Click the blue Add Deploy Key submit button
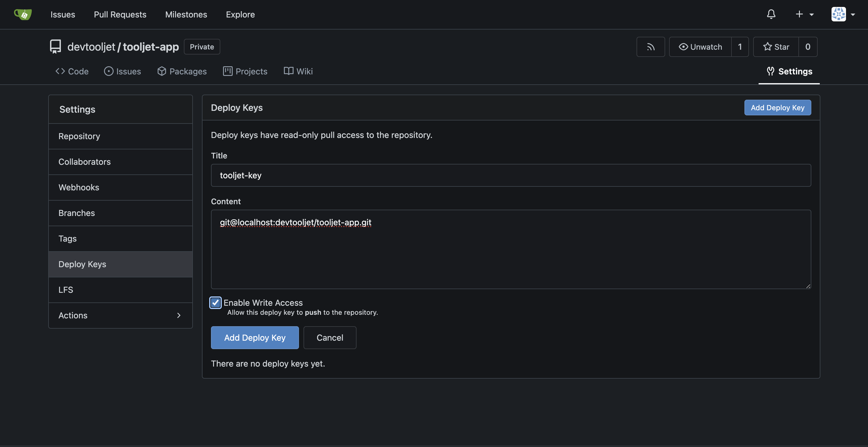 (x=255, y=338)
